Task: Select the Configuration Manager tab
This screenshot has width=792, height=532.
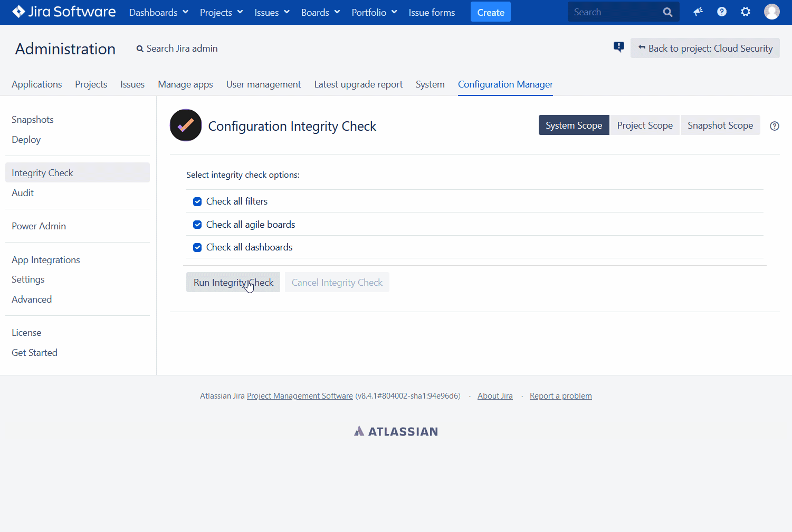Action: [x=505, y=84]
